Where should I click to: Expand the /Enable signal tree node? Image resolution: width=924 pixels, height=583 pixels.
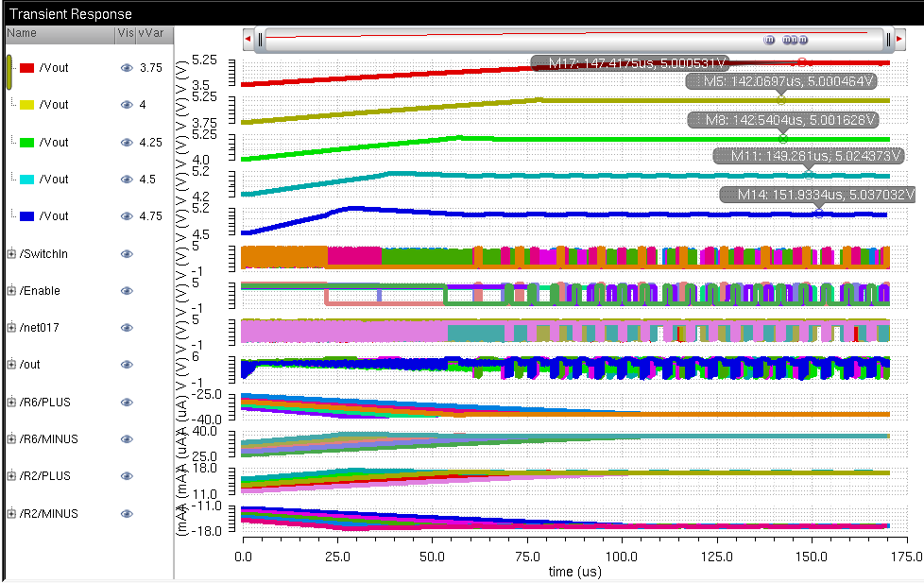(11, 290)
